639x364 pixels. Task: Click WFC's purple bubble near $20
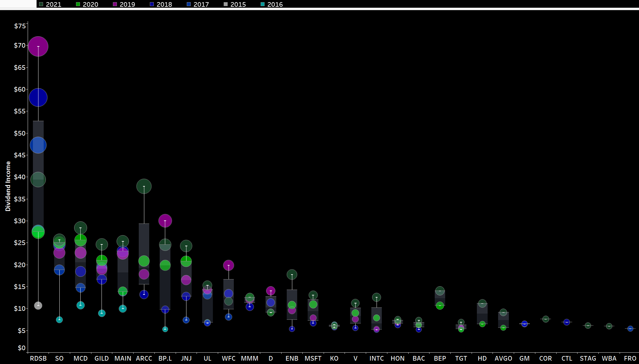click(229, 265)
